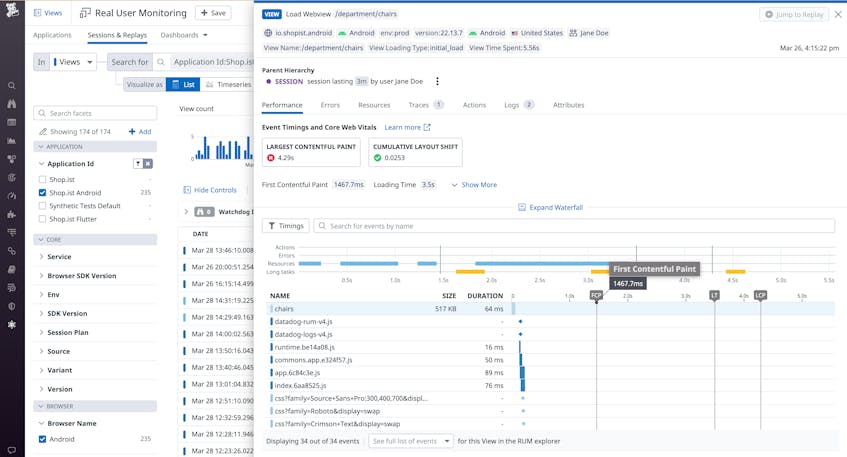Collapse the Application Id facet
Screen dimensions: 847x457
pos(41,164)
